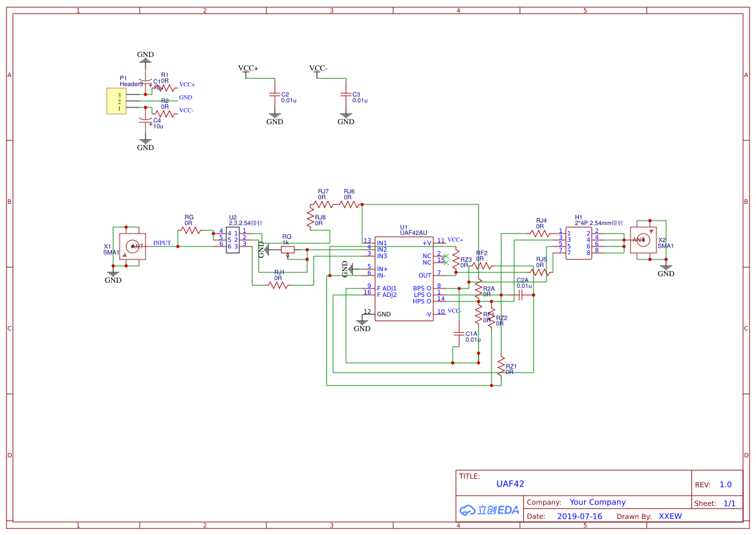Click the RQ 1k resistor symbol
756x535 pixels.
pyautogui.click(x=287, y=250)
